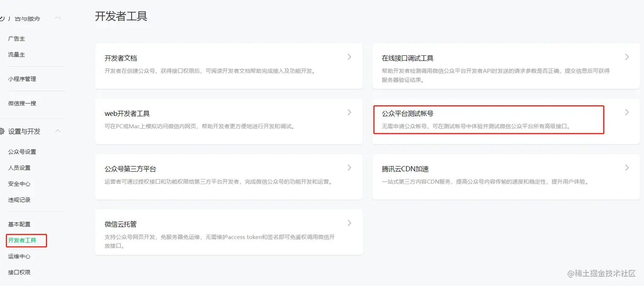Open 广告主 in the sidebar
The width and height of the screenshot is (644, 286).
(17, 39)
